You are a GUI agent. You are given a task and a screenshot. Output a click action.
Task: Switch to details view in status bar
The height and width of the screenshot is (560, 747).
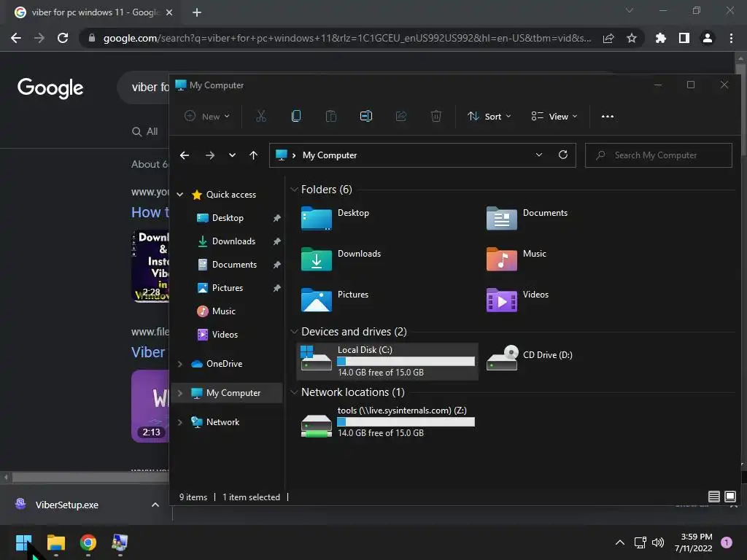point(713,497)
